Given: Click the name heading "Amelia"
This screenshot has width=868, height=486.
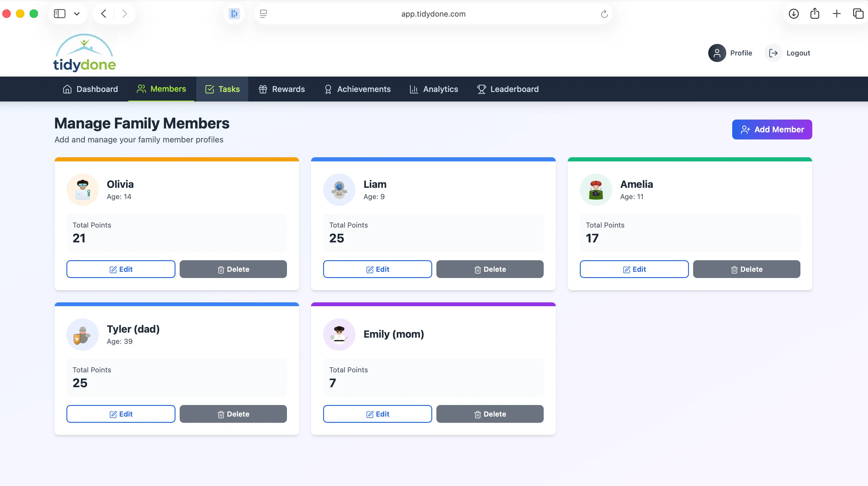Looking at the screenshot, I should (636, 184).
